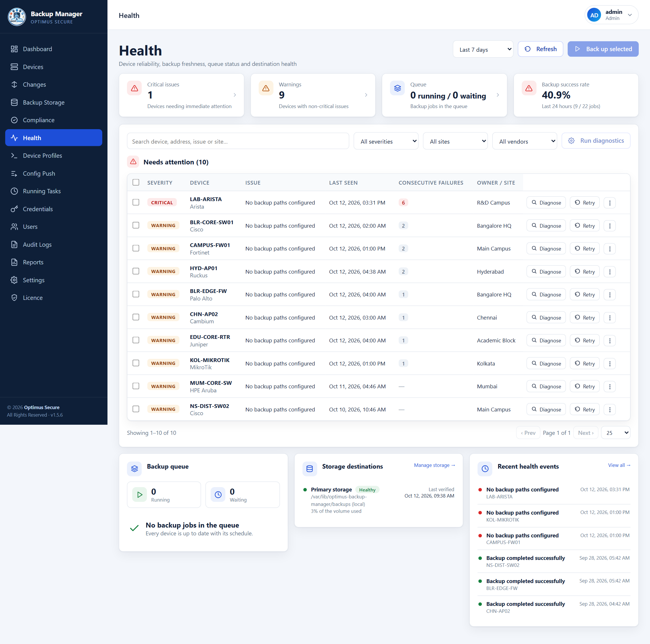Go to Backup Storage in sidebar
The image size is (650, 644).
point(54,102)
